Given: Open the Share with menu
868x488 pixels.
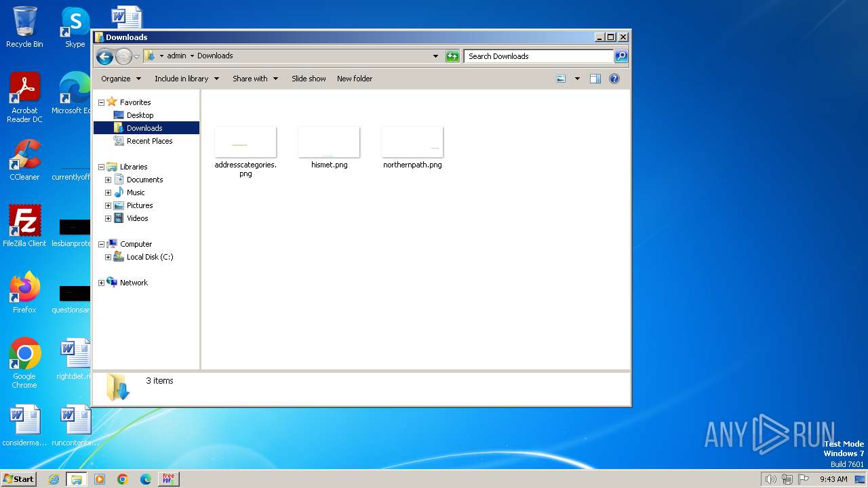Looking at the screenshot, I should [255, 79].
